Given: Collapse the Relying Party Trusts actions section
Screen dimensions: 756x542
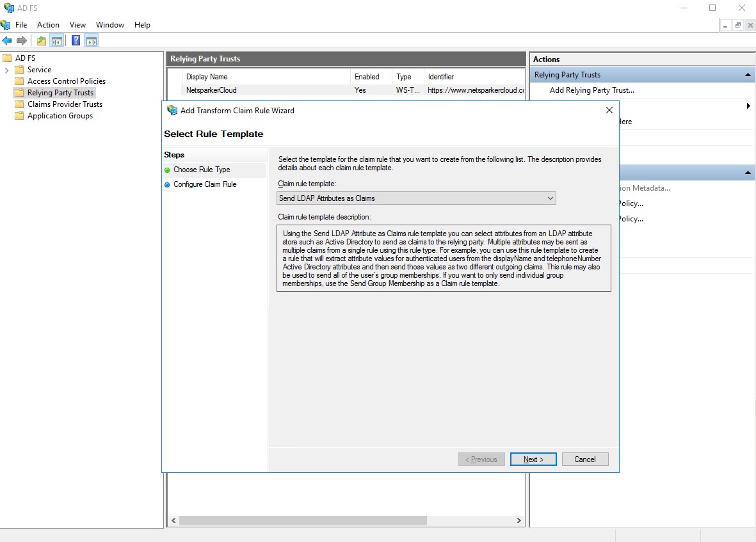Looking at the screenshot, I should point(748,75).
